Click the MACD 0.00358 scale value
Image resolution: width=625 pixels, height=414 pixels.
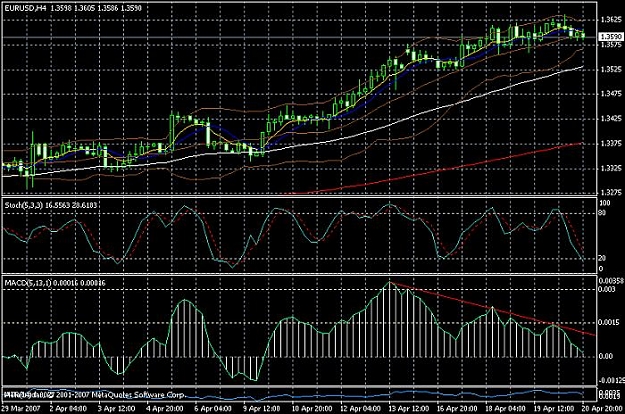pos(611,281)
